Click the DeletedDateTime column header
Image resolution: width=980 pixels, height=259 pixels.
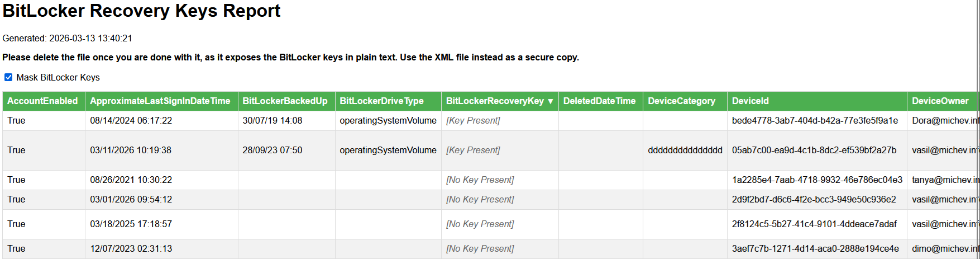click(599, 101)
